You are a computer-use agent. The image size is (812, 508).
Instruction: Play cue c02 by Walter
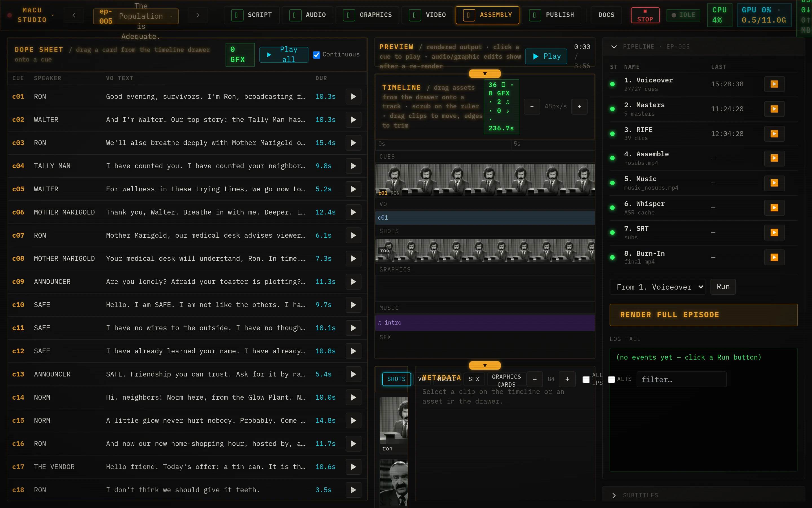coord(353,120)
